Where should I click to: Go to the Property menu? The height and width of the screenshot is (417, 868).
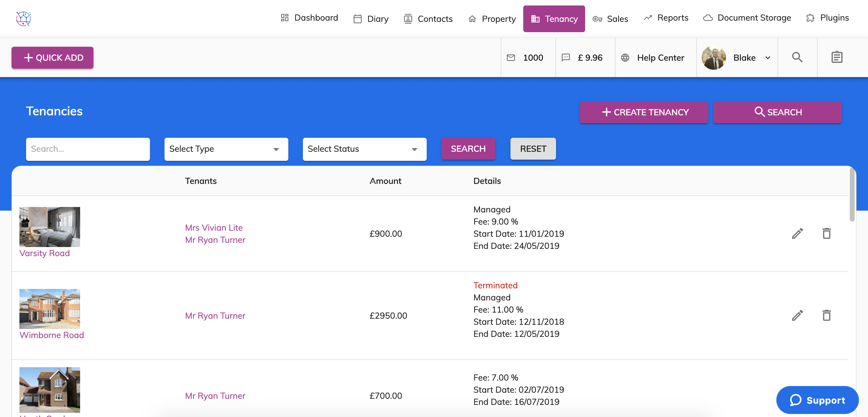coord(492,19)
